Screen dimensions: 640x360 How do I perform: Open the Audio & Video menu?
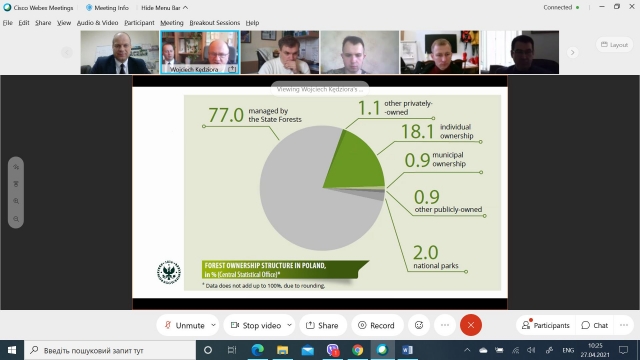[98, 23]
